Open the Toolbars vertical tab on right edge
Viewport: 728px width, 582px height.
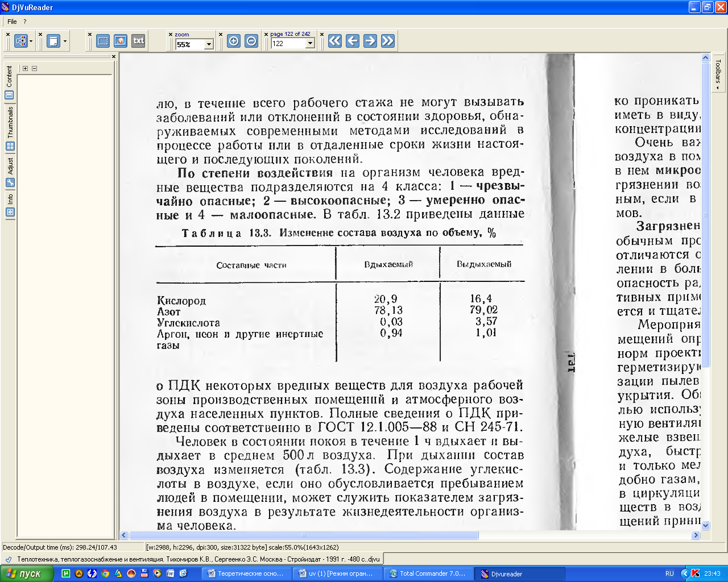tap(718, 74)
